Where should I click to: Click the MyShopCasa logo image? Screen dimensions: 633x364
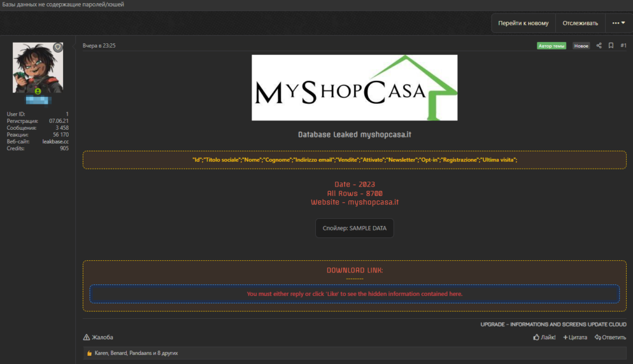point(354,87)
